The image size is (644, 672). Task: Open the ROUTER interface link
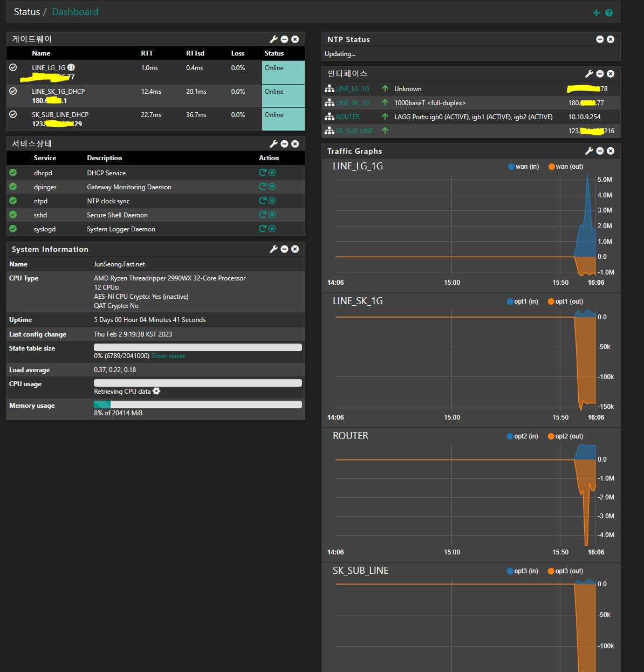coord(347,117)
